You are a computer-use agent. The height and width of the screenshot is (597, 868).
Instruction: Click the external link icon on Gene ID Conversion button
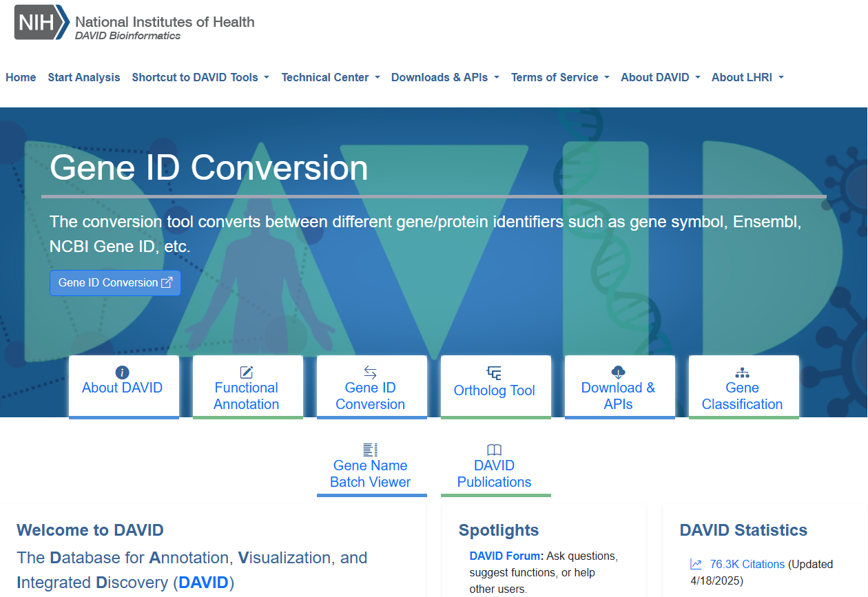pyautogui.click(x=167, y=282)
